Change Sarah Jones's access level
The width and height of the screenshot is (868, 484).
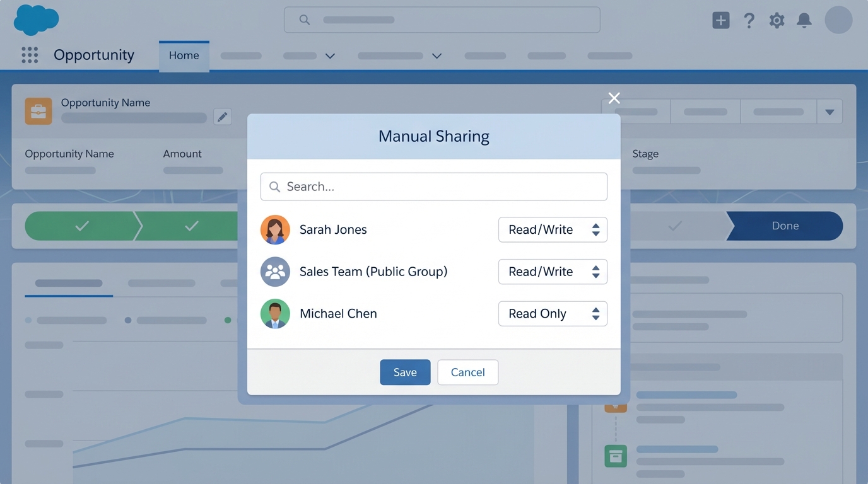tap(553, 229)
